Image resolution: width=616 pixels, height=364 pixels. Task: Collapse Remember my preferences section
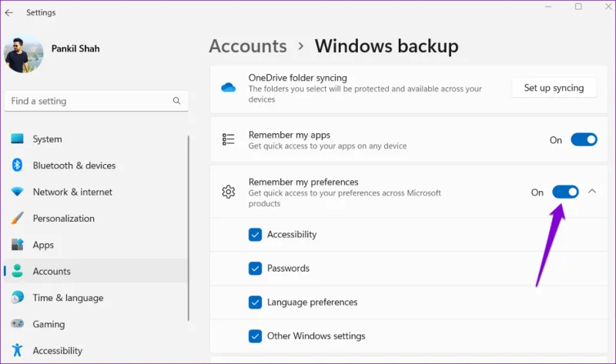pyautogui.click(x=592, y=191)
